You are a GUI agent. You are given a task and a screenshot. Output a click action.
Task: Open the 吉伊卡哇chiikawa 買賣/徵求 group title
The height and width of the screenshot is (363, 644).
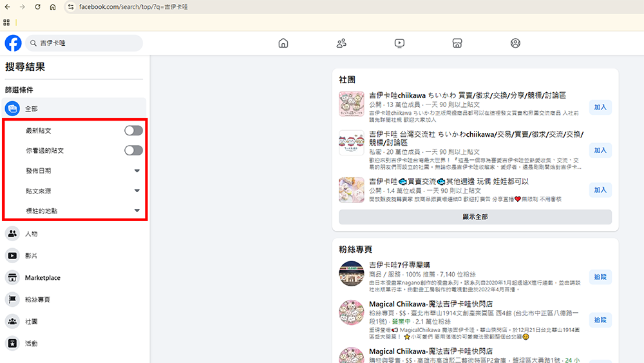coord(468,95)
